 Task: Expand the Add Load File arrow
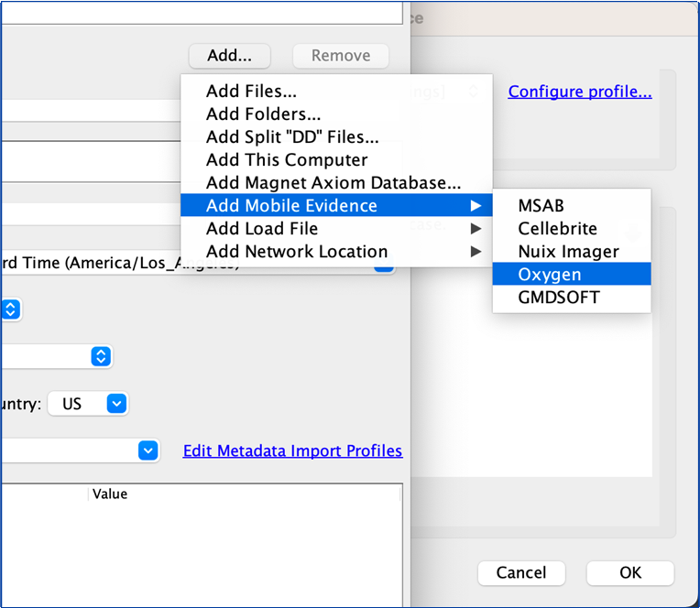point(476,228)
